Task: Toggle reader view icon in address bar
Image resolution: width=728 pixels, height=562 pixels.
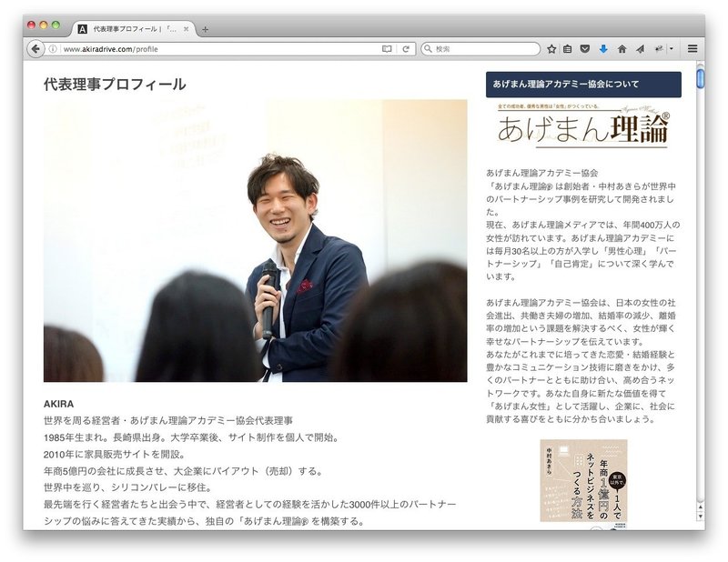Action: coord(387,49)
